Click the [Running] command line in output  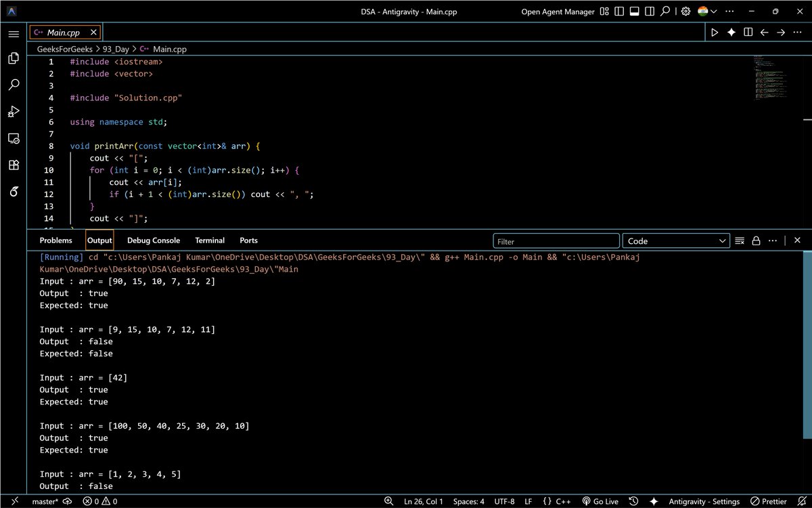(340, 263)
